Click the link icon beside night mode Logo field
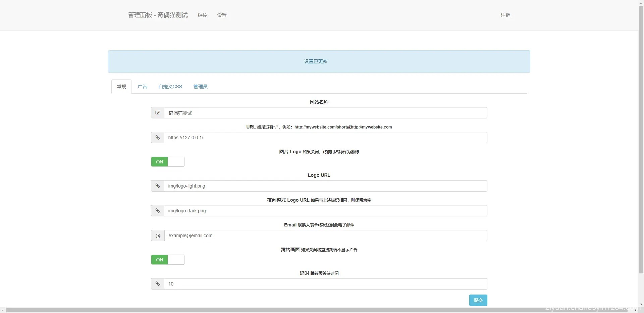Screen dimensions: 644x313 pyautogui.click(x=158, y=210)
